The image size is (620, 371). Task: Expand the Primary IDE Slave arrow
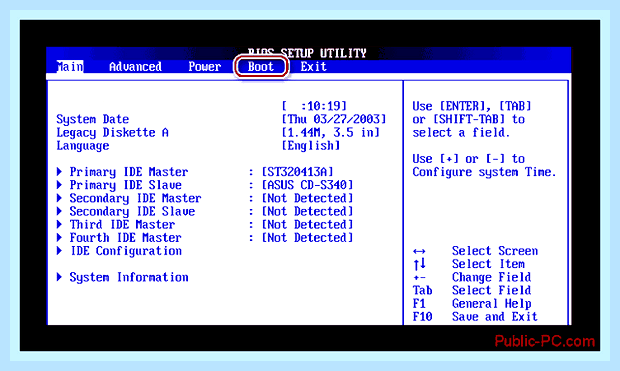coord(59,185)
